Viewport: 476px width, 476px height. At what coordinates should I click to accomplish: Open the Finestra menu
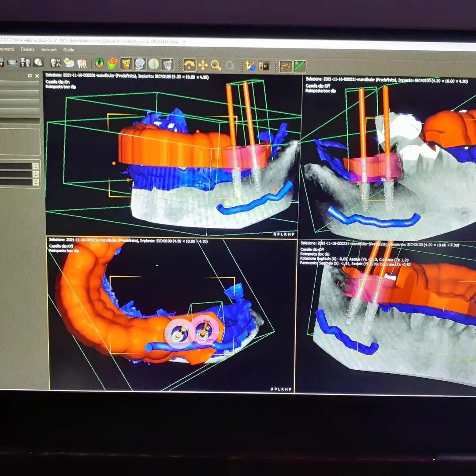point(27,49)
